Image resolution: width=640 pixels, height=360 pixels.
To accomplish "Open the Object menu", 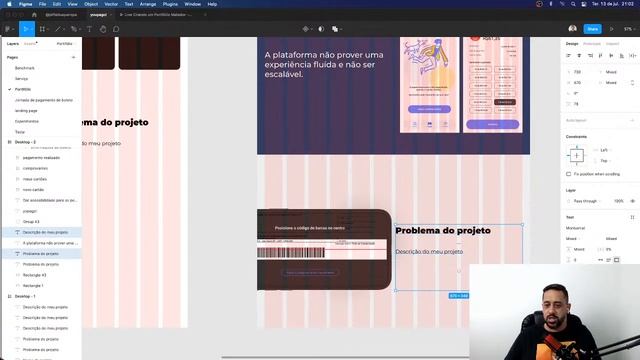I will tap(91, 4).
